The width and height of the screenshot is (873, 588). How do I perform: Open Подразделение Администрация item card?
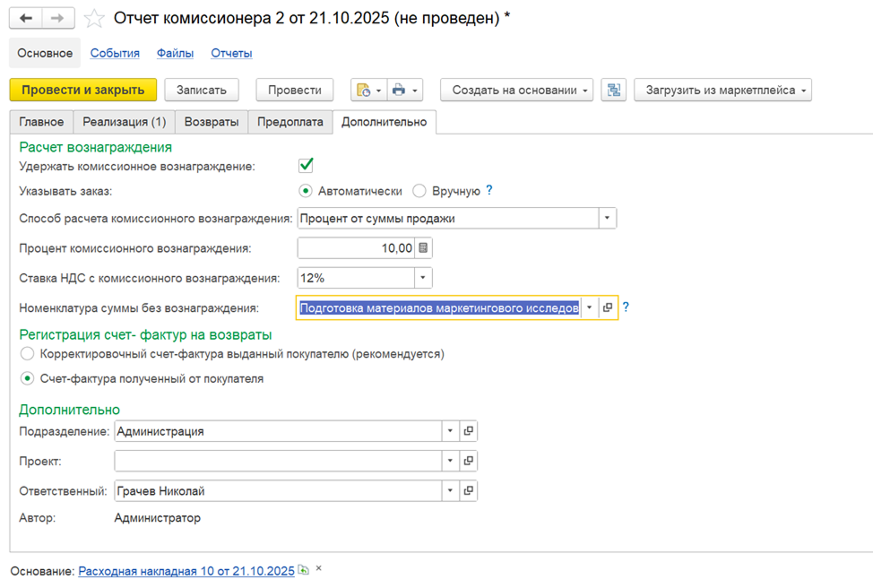468,431
